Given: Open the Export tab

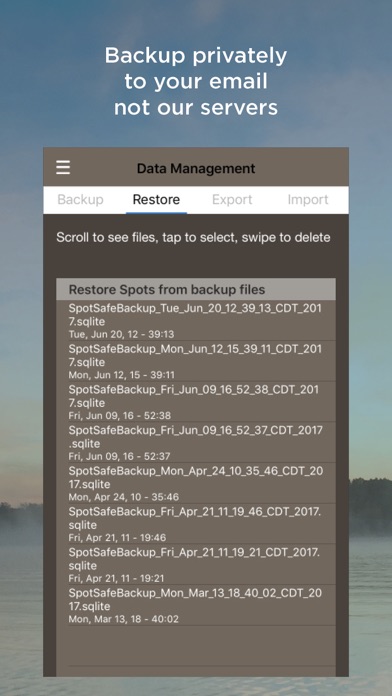Looking at the screenshot, I should click(232, 200).
